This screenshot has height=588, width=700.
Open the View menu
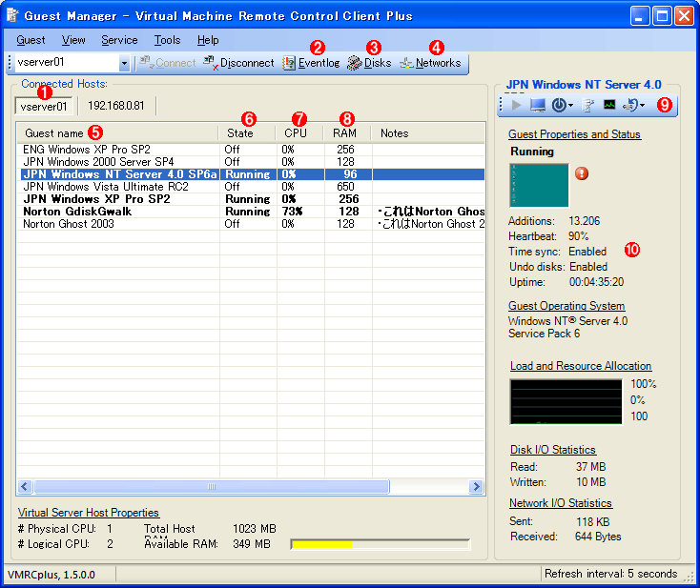click(73, 40)
